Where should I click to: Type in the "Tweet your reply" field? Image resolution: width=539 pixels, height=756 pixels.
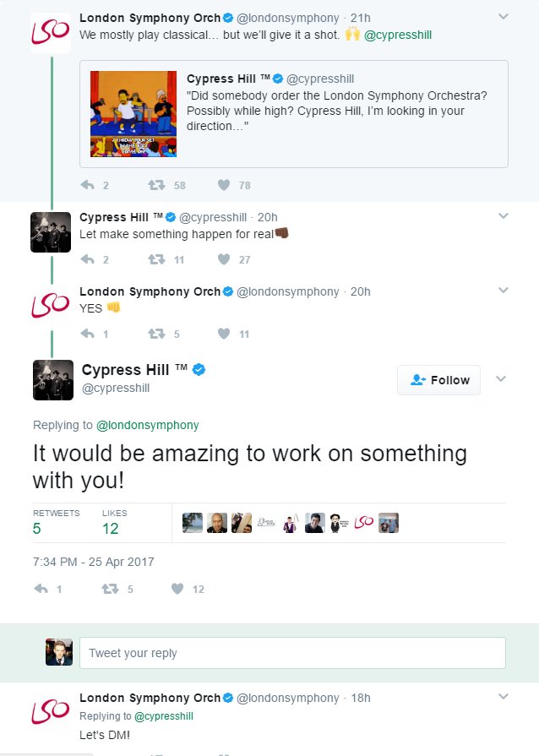292,653
